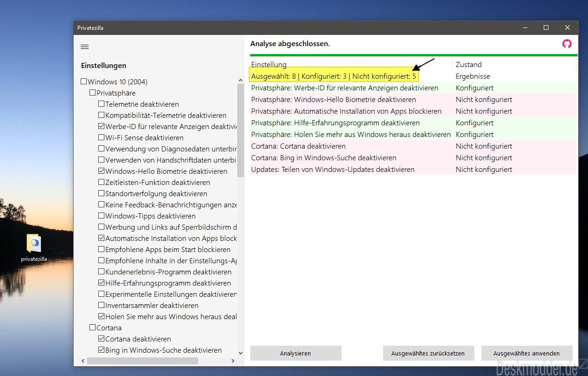Apply selection with Ausgewähltes anwenden
The height and width of the screenshot is (376, 588).
pos(526,353)
